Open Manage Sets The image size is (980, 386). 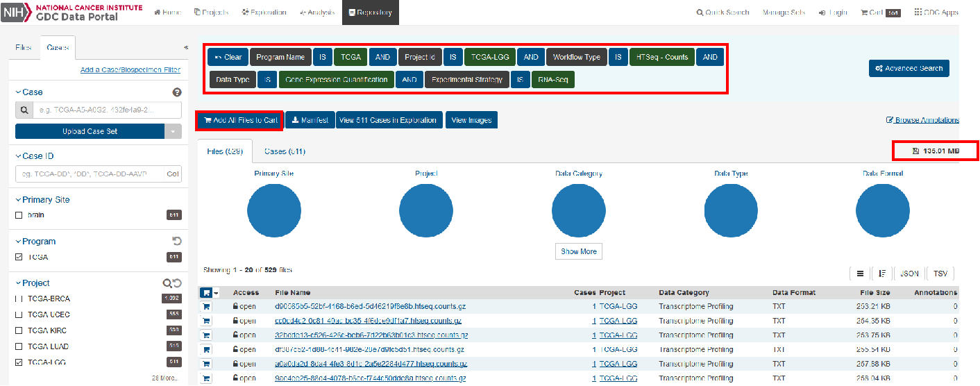click(784, 12)
